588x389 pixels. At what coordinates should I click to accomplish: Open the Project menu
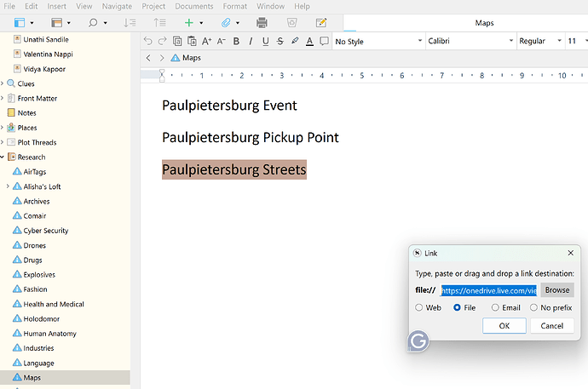pyautogui.click(x=153, y=6)
